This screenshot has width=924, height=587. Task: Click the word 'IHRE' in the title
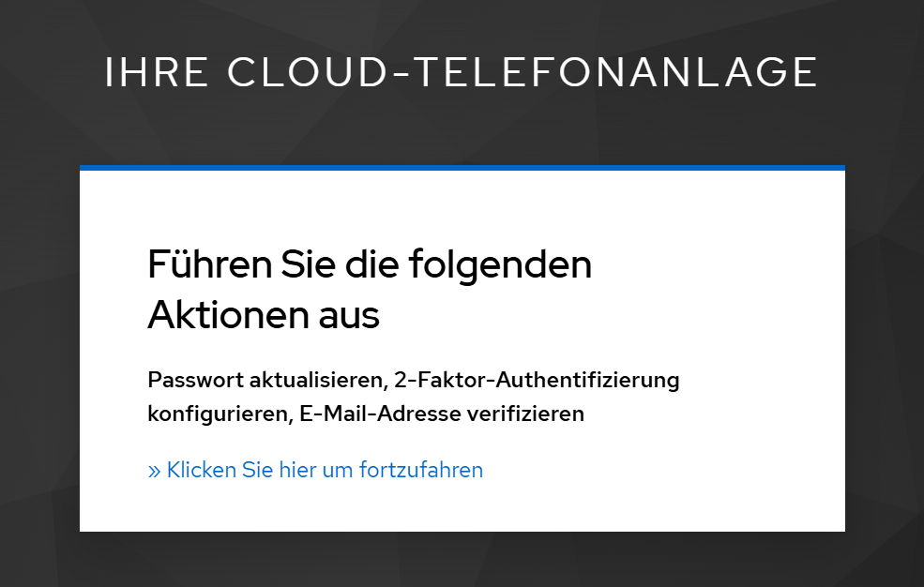156,72
